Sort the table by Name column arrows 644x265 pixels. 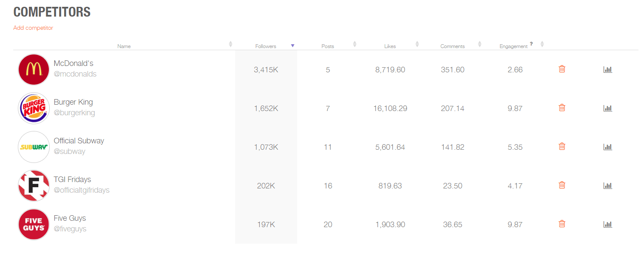[230, 44]
